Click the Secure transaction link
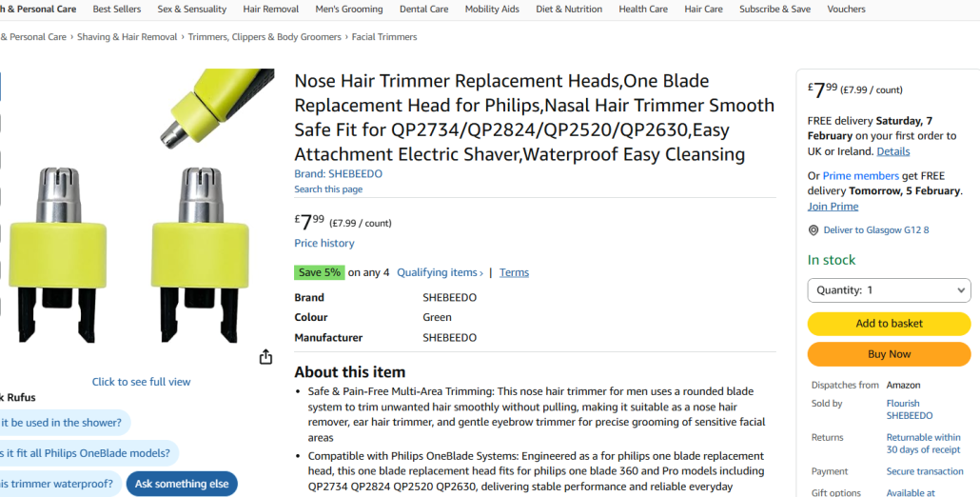The height and width of the screenshot is (497, 980). [x=925, y=471]
